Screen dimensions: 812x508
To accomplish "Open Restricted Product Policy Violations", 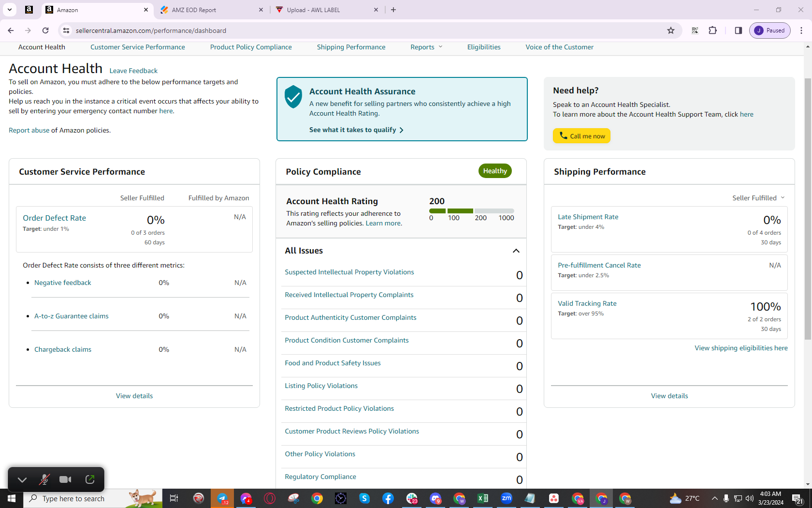I will (x=339, y=408).
